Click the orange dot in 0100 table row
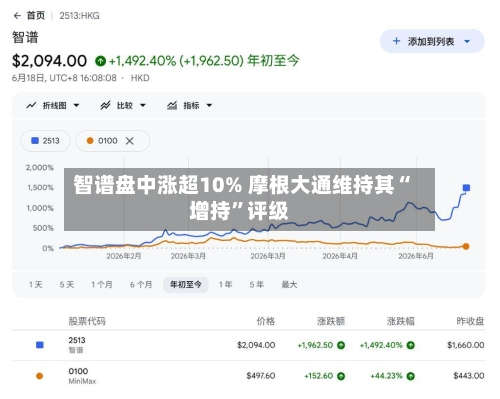The width and height of the screenshot is (500, 399). point(39,376)
